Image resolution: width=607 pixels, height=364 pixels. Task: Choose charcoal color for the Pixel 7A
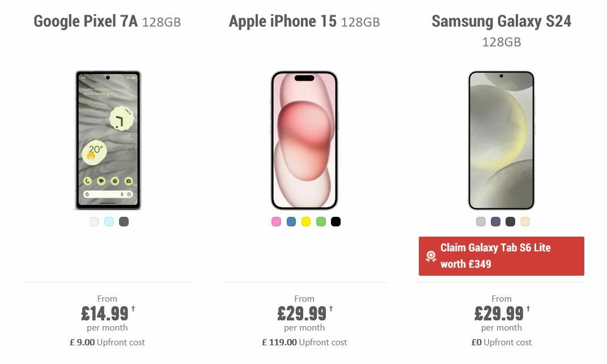124,222
